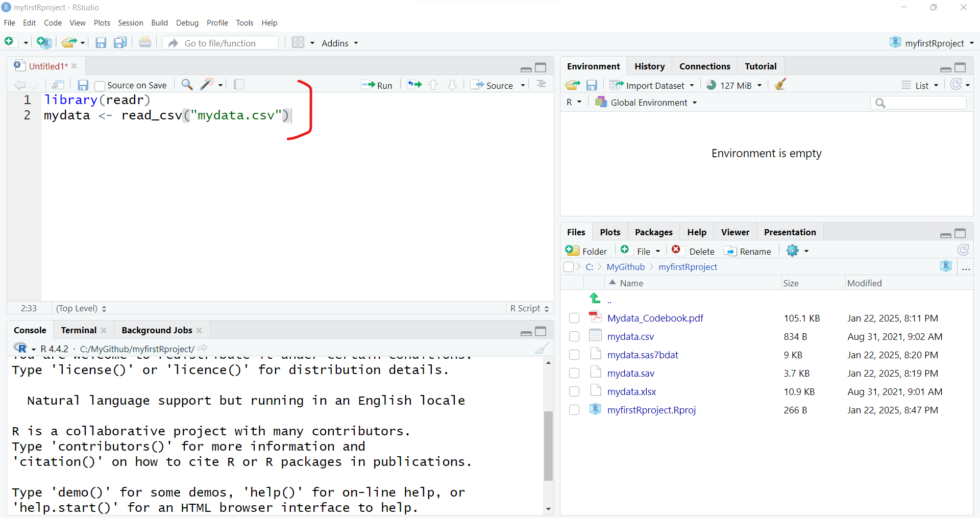Click the Find/Replace magnifier icon
This screenshot has width=980, height=518.
[x=187, y=85]
